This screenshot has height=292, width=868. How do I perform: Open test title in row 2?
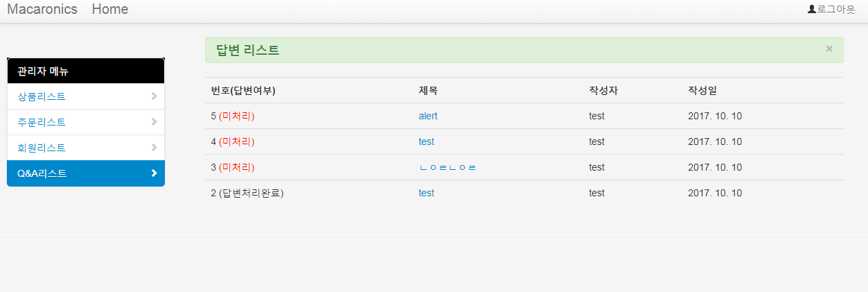[x=426, y=193]
